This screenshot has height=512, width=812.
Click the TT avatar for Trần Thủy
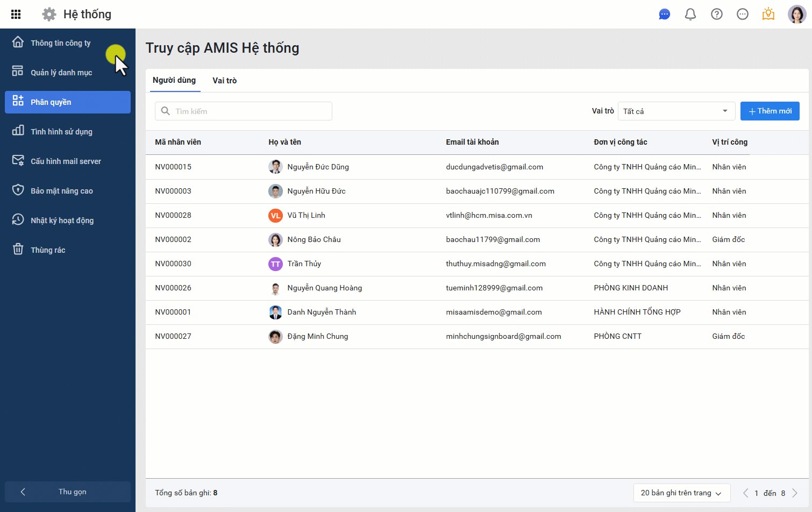coord(275,264)
